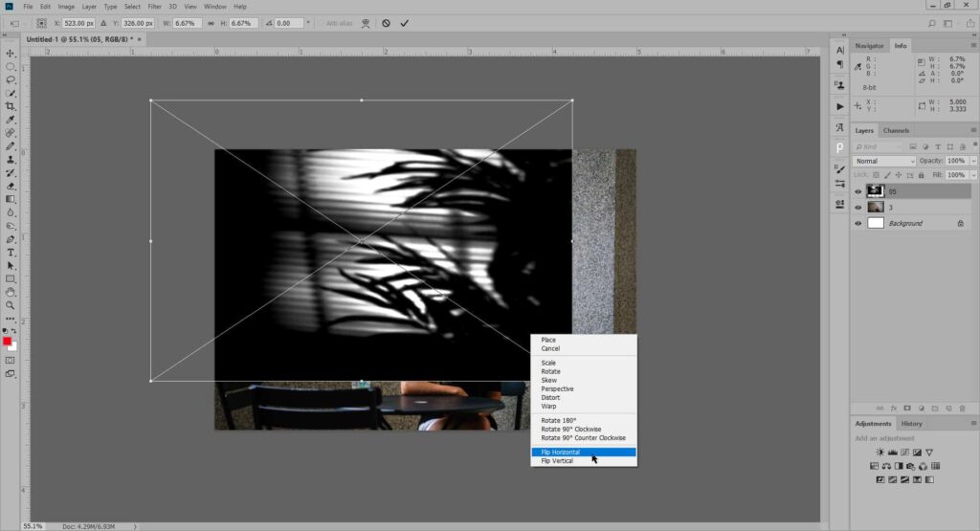The image size is (980, 531).
Task: Select the Eyedropper tool
Action: [11, 120]
